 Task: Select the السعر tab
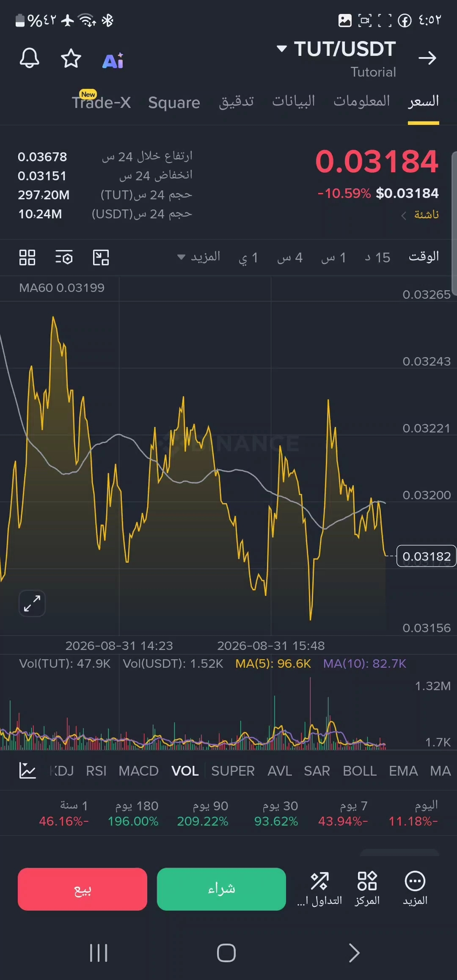424,102
